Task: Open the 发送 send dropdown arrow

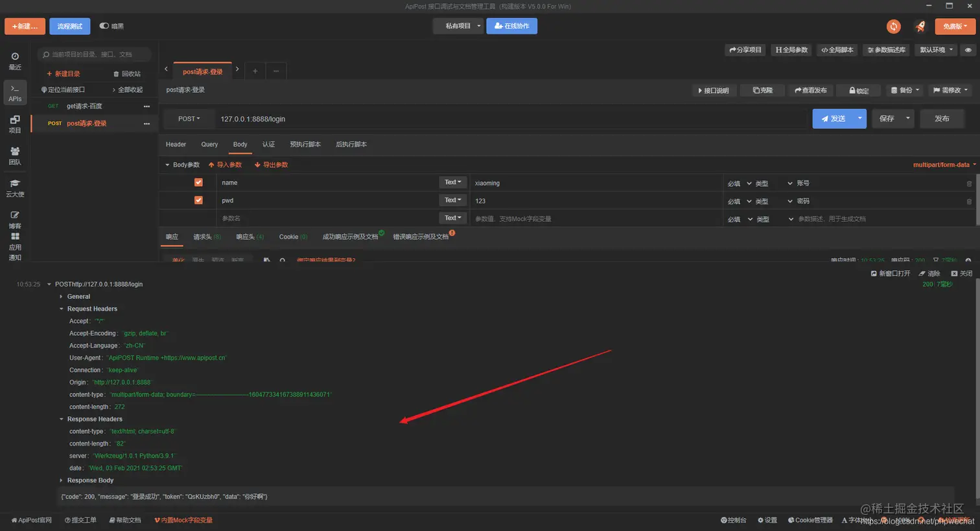Action: click(859, 119)
